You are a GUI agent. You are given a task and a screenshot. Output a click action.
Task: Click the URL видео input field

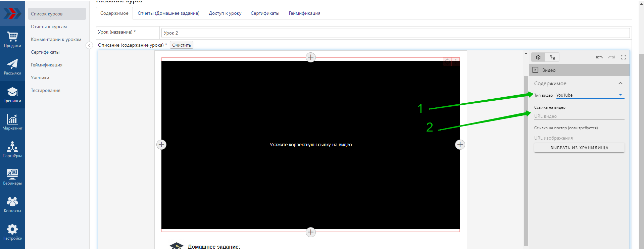click(x=579, y=116)
